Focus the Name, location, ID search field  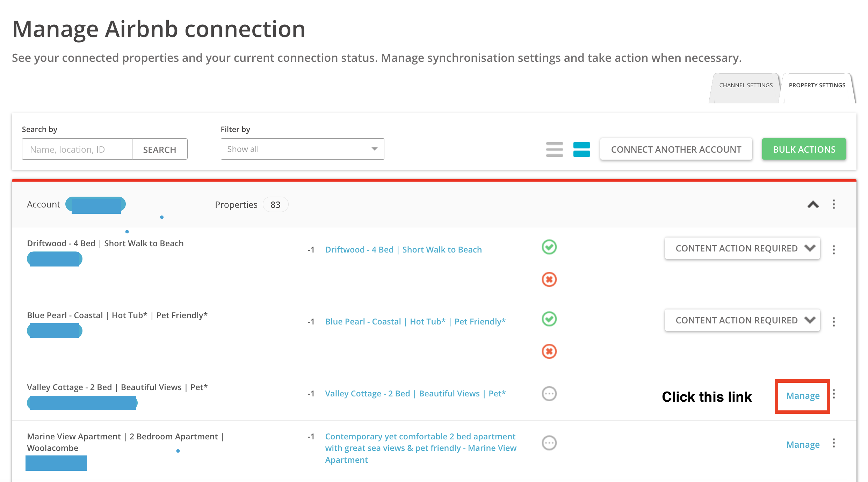point(77,149)
